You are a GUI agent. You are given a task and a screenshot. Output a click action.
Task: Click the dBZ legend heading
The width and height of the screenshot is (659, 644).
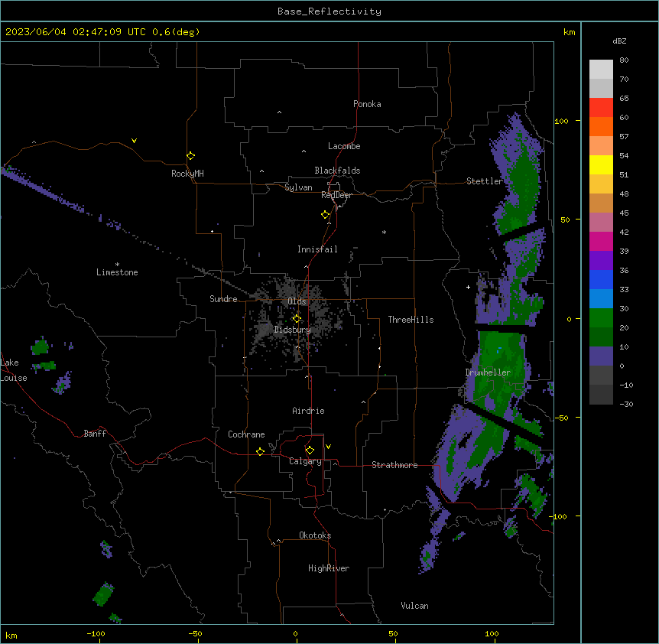[x=619, y=41]
